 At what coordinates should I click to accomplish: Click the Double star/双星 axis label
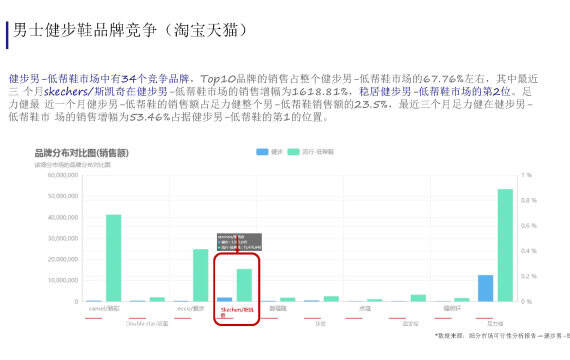pyautogui.click(x=147, y=323)
